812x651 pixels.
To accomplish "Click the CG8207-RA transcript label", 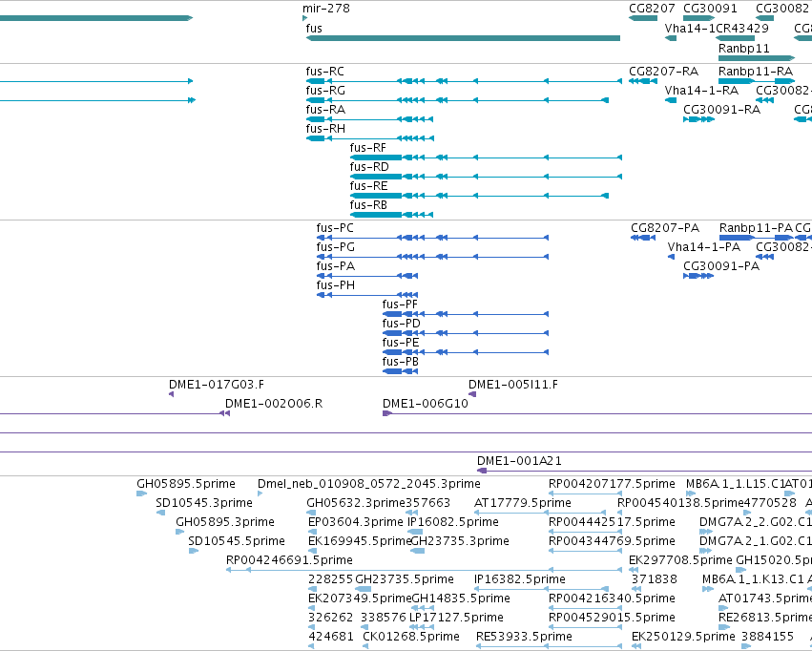I will pyautogui.click(x=663, y=71).
